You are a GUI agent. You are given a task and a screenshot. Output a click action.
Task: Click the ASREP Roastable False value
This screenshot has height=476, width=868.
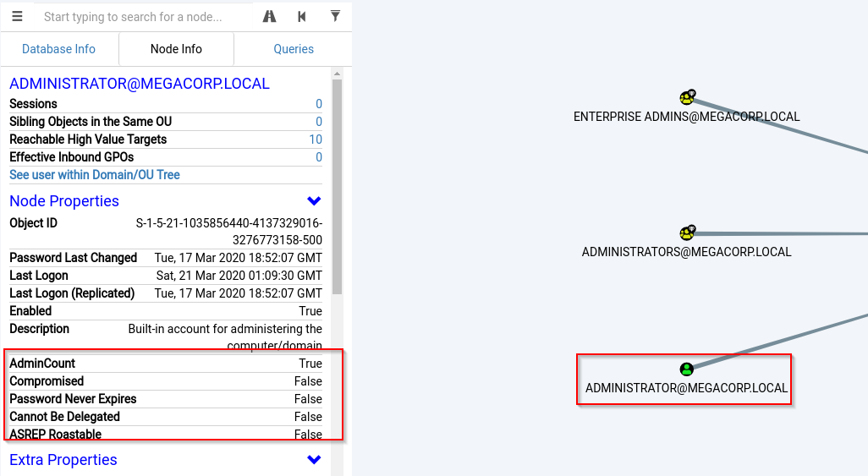[x=308, y=435]
